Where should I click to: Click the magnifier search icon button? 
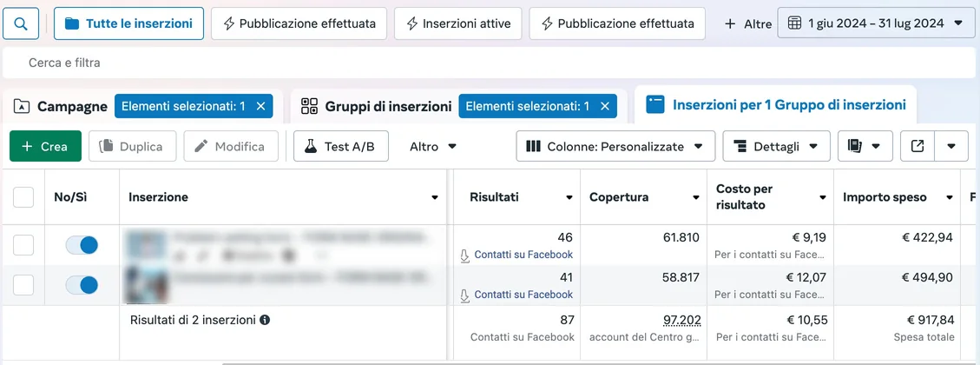coord(21,23)
